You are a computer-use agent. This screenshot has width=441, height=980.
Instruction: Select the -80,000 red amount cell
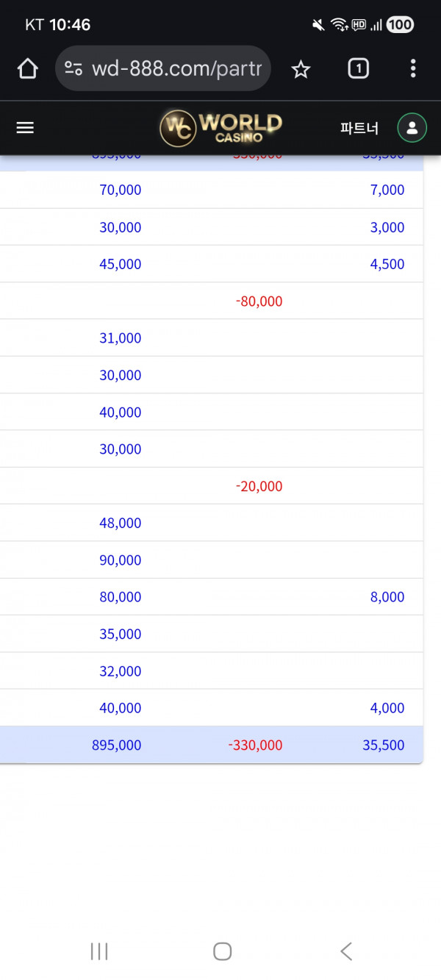(259, 301)
